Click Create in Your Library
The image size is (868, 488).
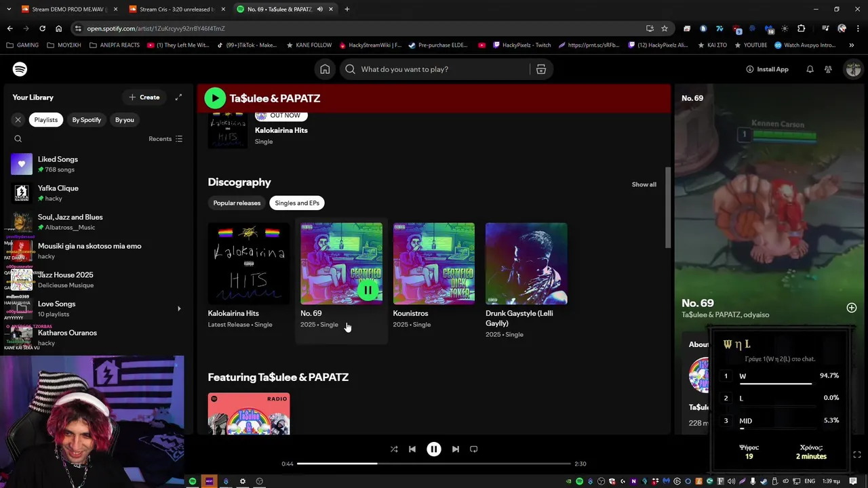tap(144, 98)
